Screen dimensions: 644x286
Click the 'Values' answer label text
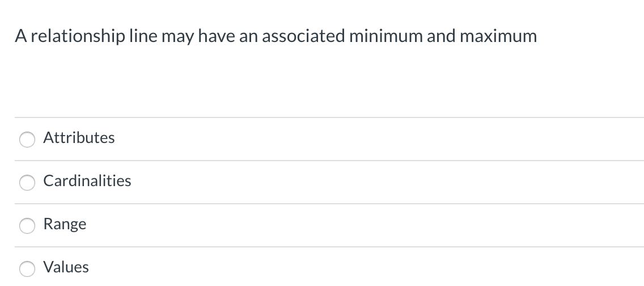66,267
